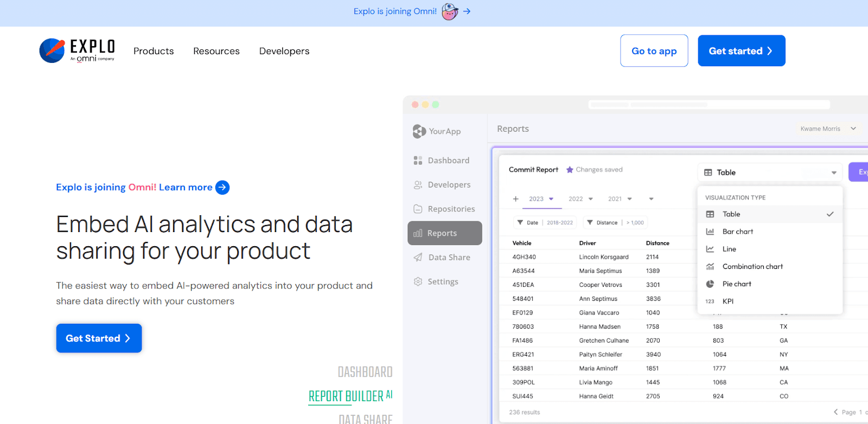Click driver cell Lincoln Korsgaard
Viewport: 868px width, 424px height.
coord(604,257)
